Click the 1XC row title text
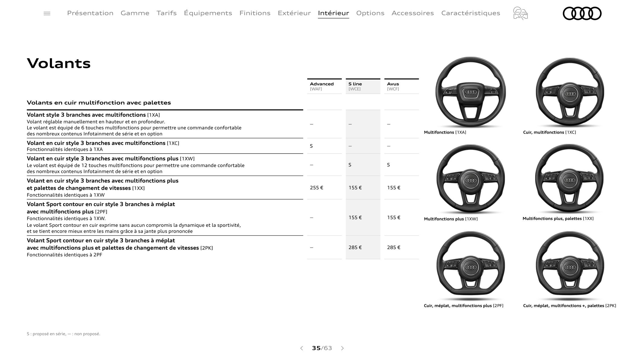The width and height of the screenshot is (644, 362). (x=103, y=143)
